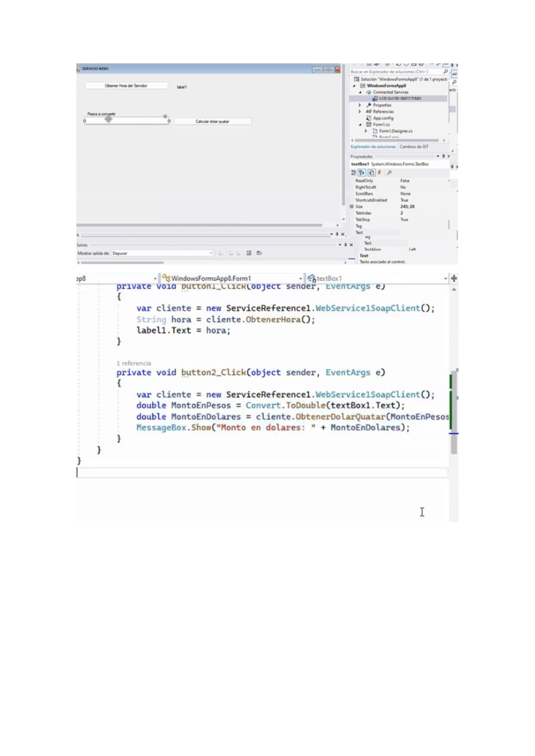Open property pages wrench icon
This screenshot has width=535, height=756.
389,173
